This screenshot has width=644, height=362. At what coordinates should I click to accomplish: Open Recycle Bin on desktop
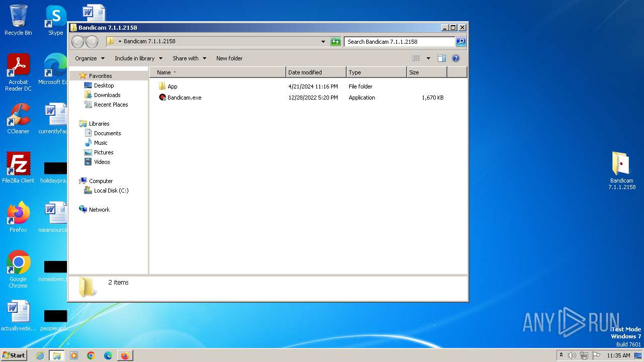(x=18, y=20)
